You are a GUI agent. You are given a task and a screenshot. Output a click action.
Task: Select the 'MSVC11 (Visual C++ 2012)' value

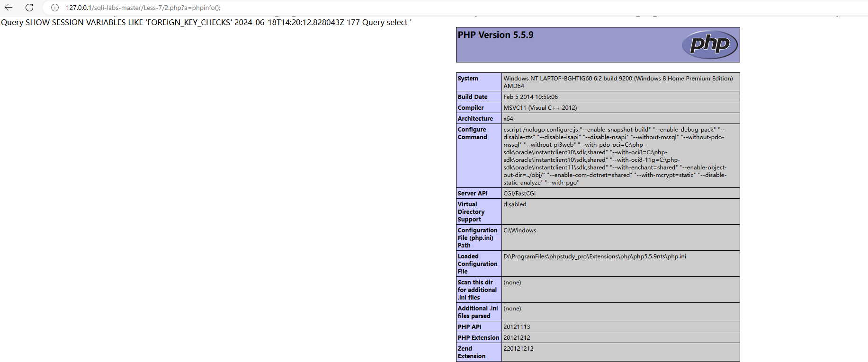(540, 108)
